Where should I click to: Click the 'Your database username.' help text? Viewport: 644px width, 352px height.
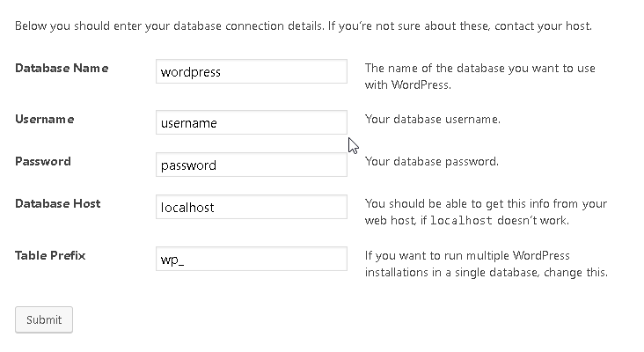point(433,119)
